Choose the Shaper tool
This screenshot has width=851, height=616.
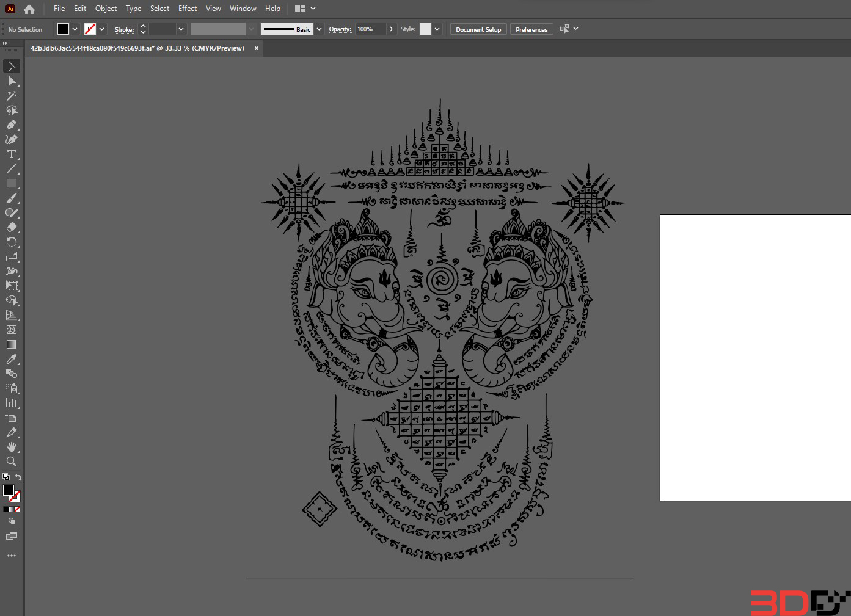tap(12, 212)
